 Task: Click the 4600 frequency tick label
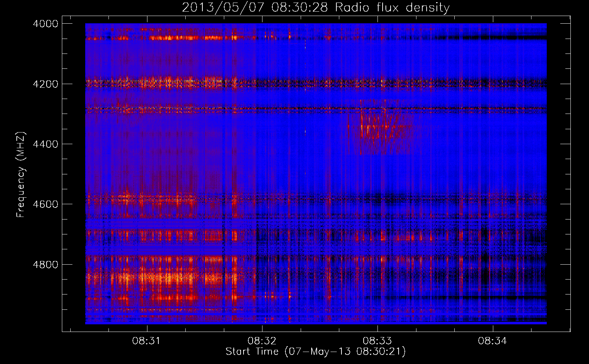(46, 204)
